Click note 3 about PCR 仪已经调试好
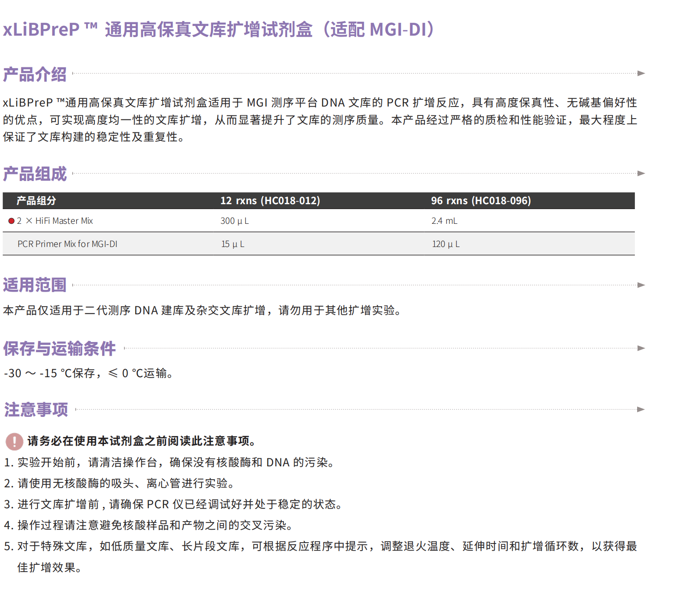 (x=173, y=504)
